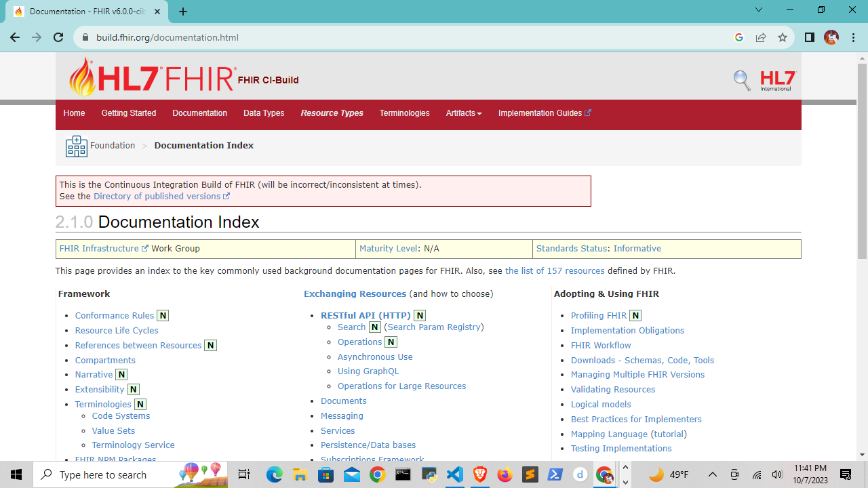Open the Chrome profile avatar
This screenshot has width=868, height=488.
(x=831, y=37)
